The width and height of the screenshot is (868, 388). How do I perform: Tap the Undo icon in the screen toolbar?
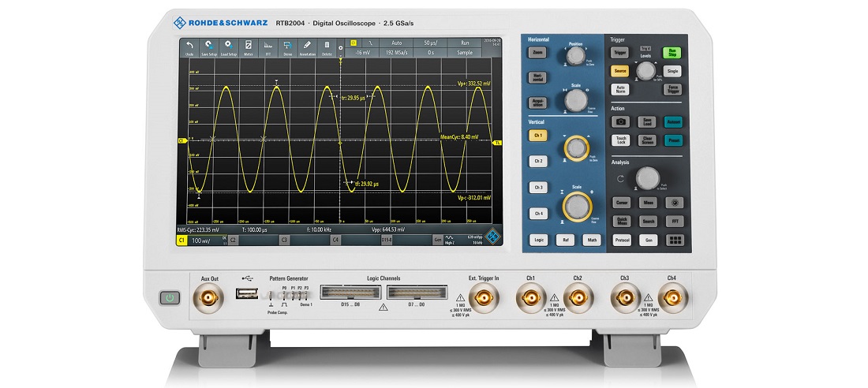point(189,47)
